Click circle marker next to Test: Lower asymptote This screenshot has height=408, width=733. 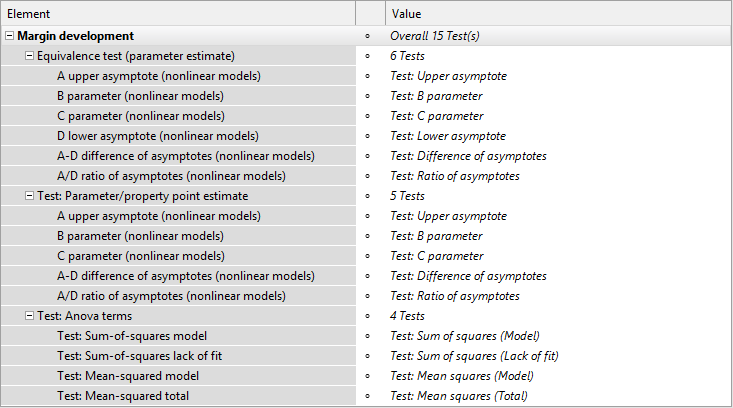coord(367,136)
